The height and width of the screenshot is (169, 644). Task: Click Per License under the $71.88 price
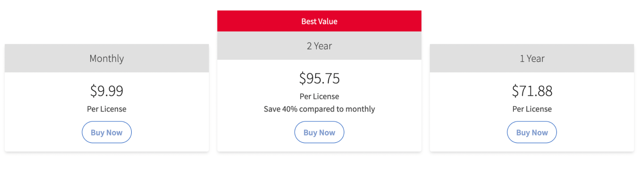[x=532, y=109]
